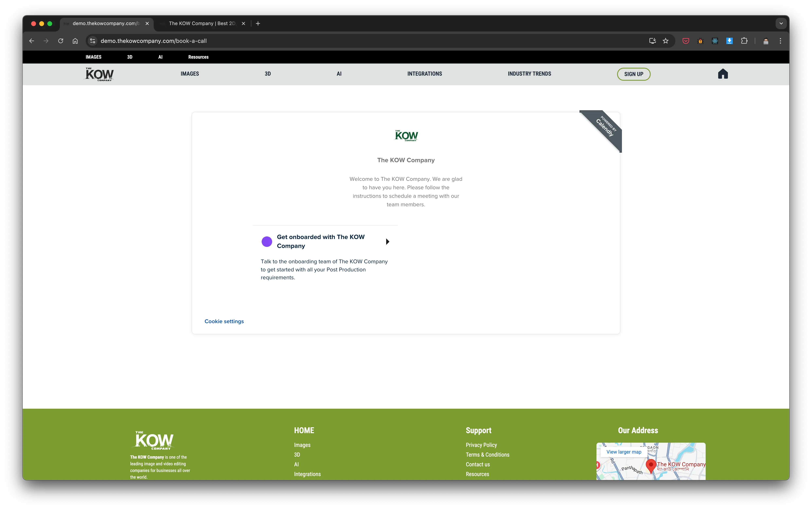Open the bug extension icon
Image resolution: width=812 pixels, height=510 pixels.
700,41
